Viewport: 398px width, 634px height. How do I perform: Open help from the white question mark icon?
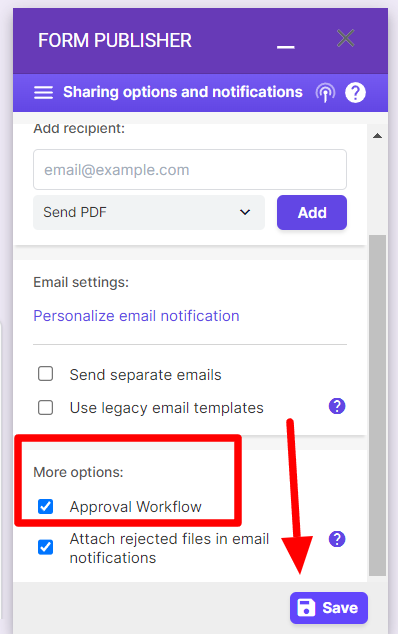pyautogui.click(x=355, y=93)
